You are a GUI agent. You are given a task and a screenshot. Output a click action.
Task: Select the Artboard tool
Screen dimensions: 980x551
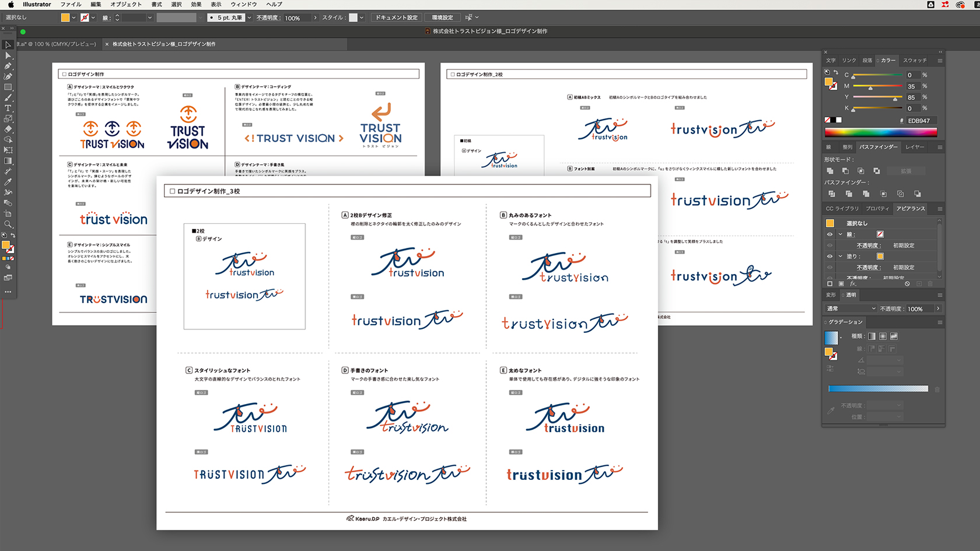tap(8, 213)
